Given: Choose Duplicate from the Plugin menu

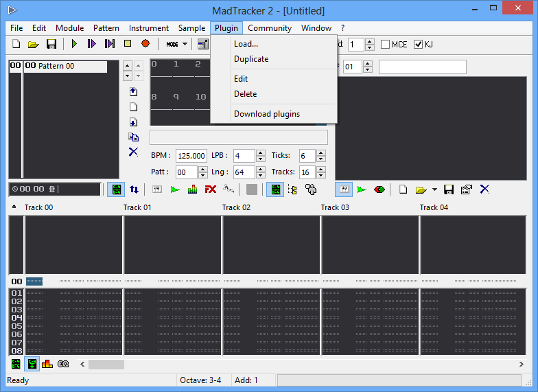Looking at the screenshot, I should (x=273, y=59).
